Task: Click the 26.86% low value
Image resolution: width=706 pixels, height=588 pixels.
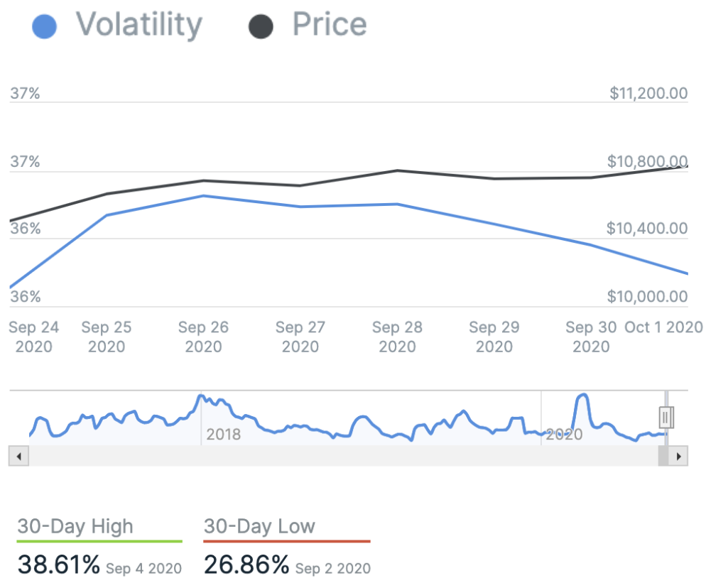Action: click(x=246, y=565)
